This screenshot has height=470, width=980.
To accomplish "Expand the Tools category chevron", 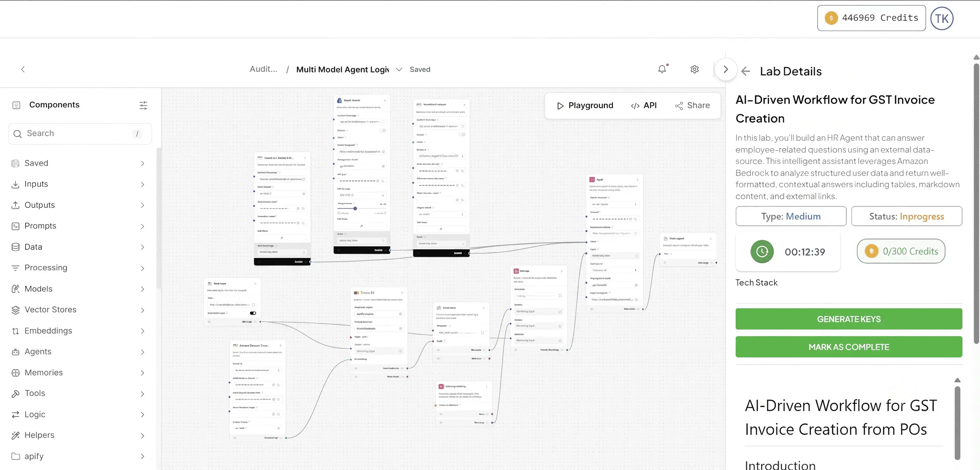I will click(x=142, y=394).
